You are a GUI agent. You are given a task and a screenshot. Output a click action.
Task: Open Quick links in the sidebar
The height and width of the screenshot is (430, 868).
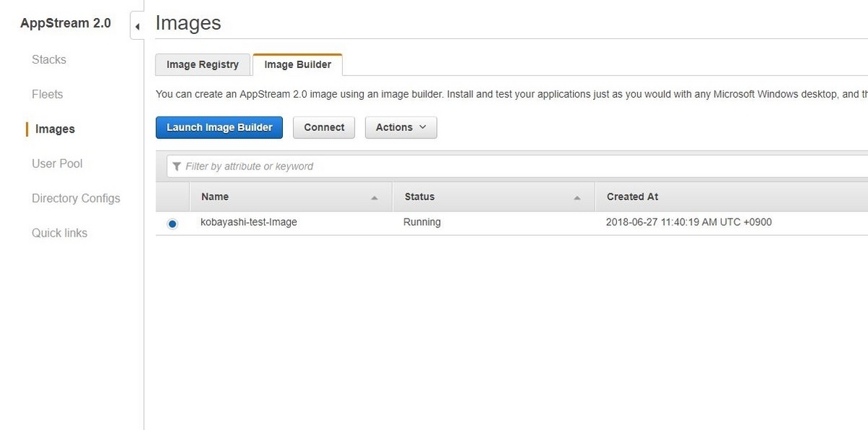click(x=59, y=233)
